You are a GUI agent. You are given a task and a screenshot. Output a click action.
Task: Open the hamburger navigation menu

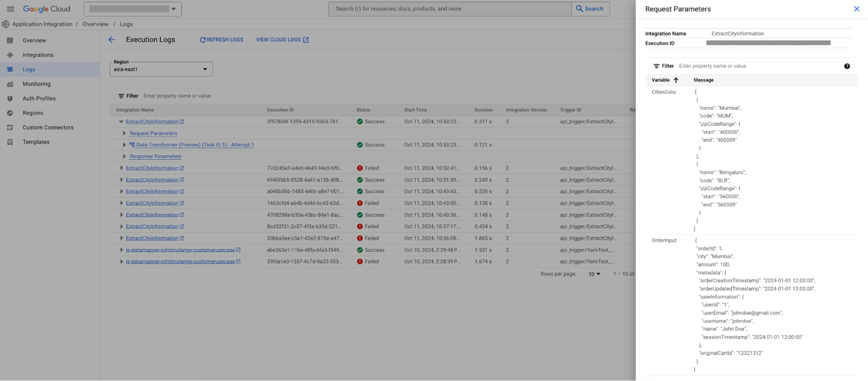click(10, 9)
